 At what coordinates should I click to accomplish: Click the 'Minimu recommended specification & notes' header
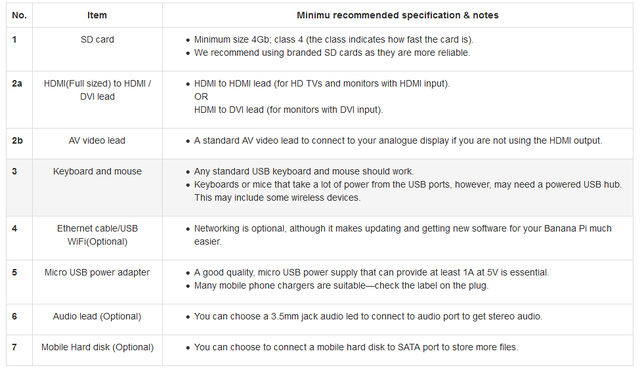[398, 16]
